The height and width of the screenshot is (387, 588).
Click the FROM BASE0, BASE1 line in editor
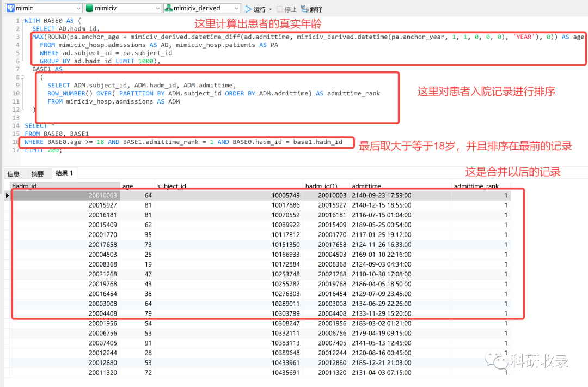(57, 134)
